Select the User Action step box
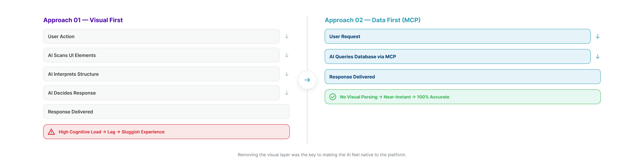644x168 pixels. tap(161, 37)
